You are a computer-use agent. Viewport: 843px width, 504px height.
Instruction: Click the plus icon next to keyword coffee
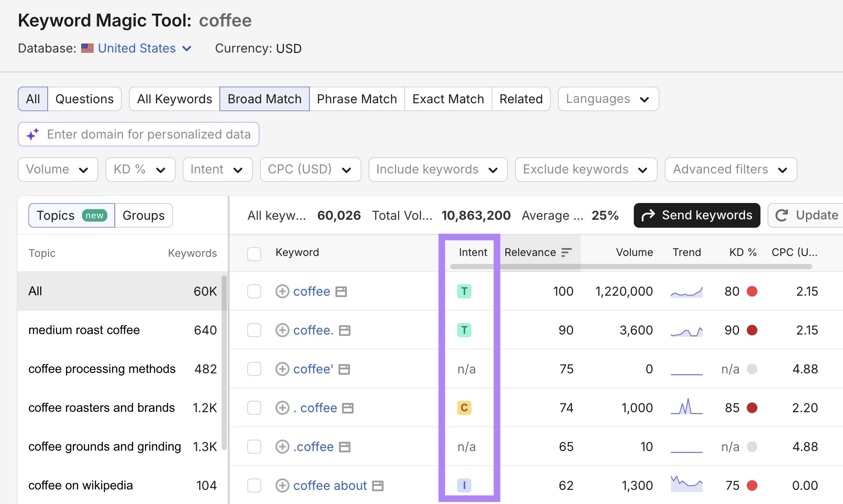pyautogui.click(x=282, y=291)
